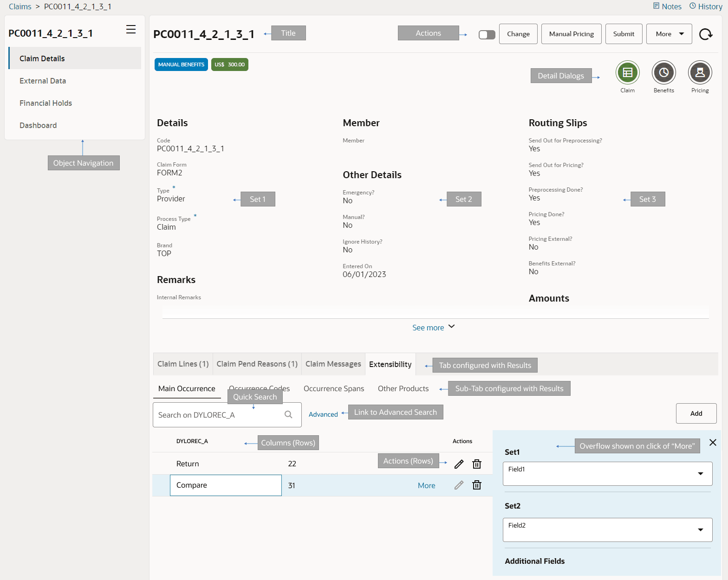Click the Submit button
The image size is (728, 580).
[624, 34]
